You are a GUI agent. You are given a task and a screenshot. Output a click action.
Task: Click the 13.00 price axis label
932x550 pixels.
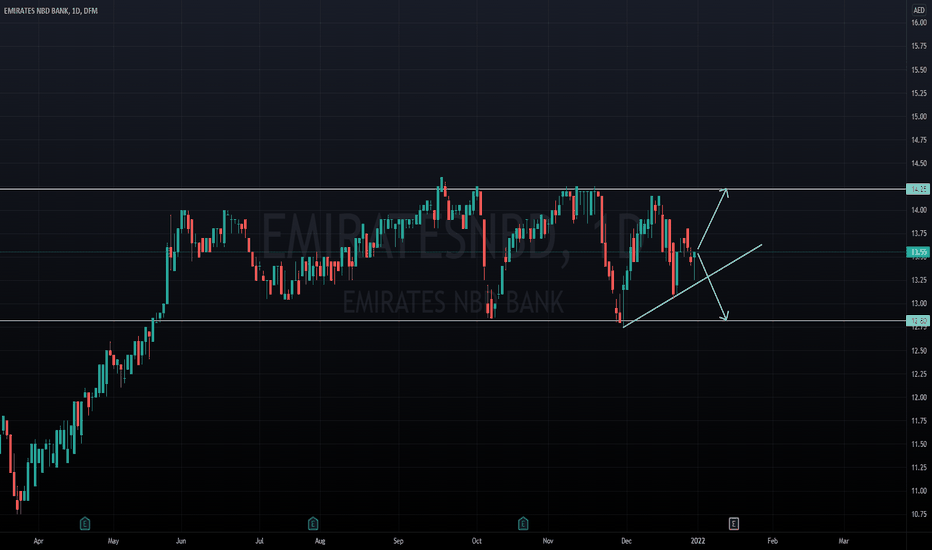click(x=919, y=303)
